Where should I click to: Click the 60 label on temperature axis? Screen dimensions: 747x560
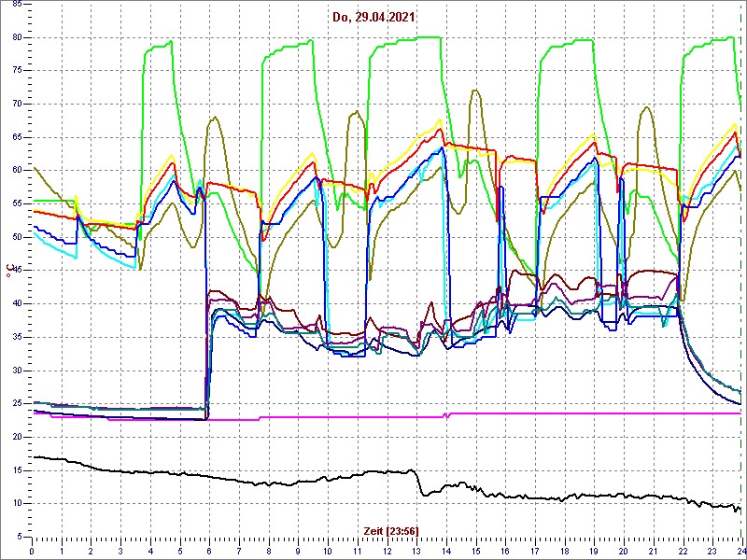[16, 170]
